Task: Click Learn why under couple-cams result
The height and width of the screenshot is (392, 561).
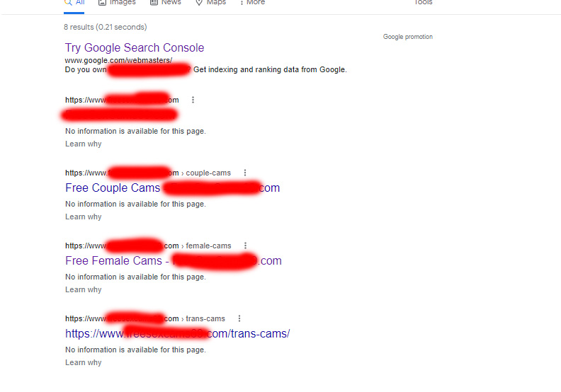Action: click(x=84, y=217)
